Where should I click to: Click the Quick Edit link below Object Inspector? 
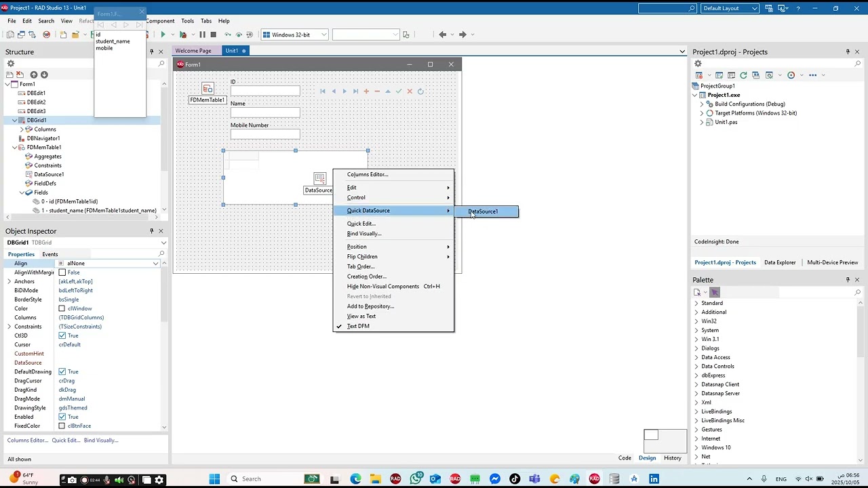[66, 441]
